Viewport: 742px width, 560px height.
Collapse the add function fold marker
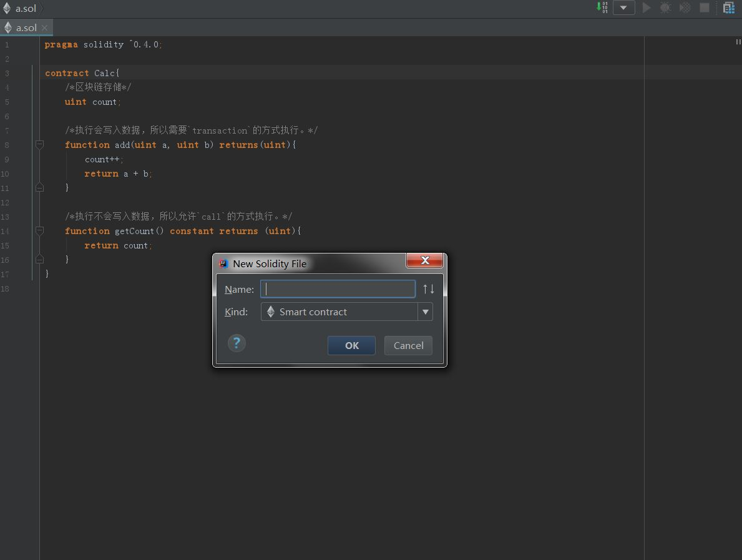click(x=40, y=144)
